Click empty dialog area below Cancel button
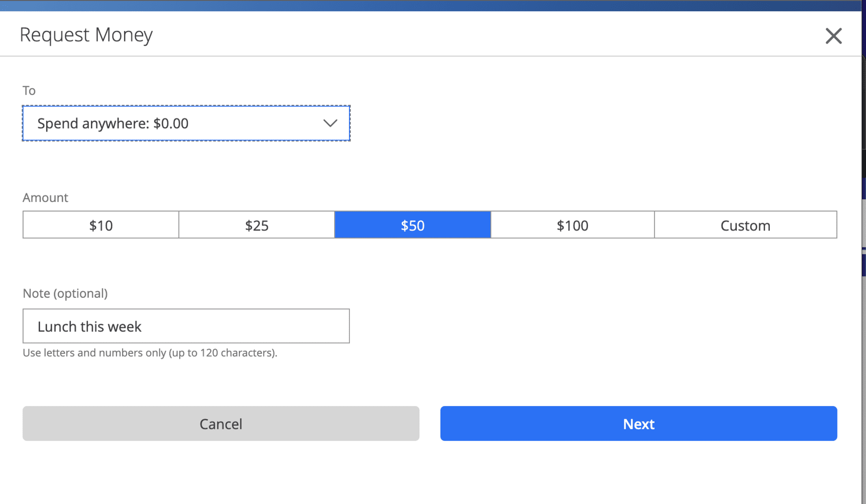Screen dimensions: 866x504 tap(221, 471)
